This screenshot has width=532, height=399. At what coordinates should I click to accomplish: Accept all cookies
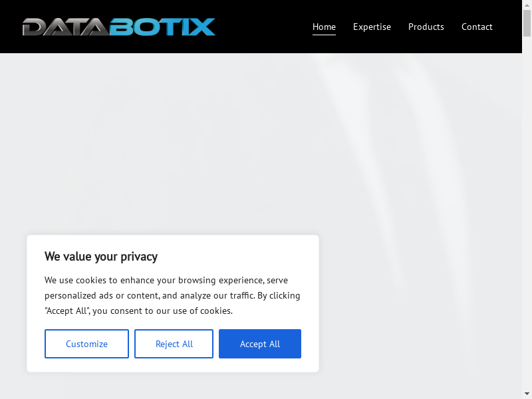pos(259,344)
